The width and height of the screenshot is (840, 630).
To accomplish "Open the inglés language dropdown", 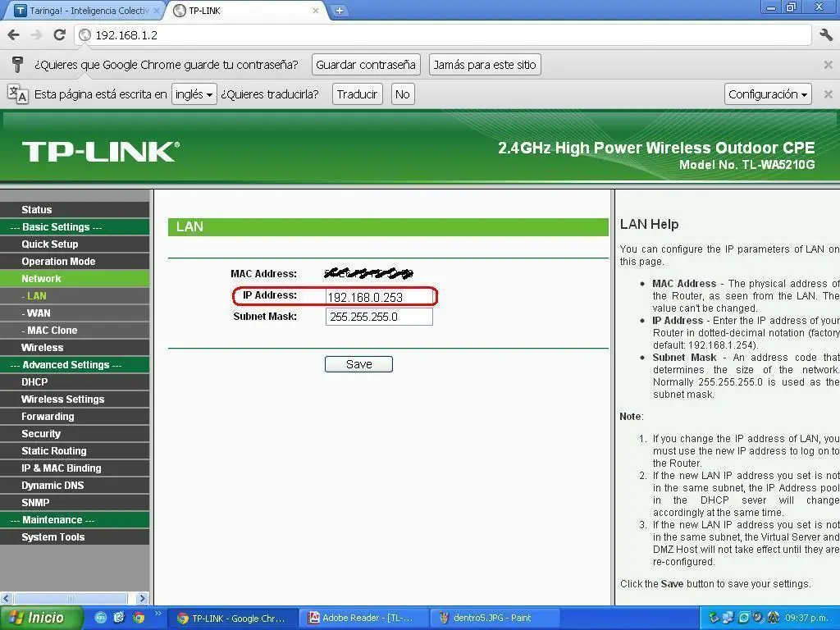I will pyautogui.click(x=194, y=94).
